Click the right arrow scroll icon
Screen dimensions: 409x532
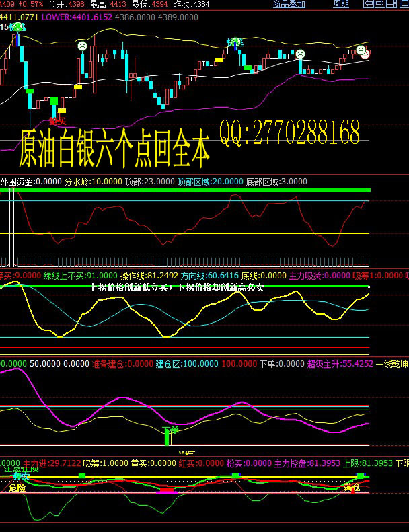coord(379,4)
